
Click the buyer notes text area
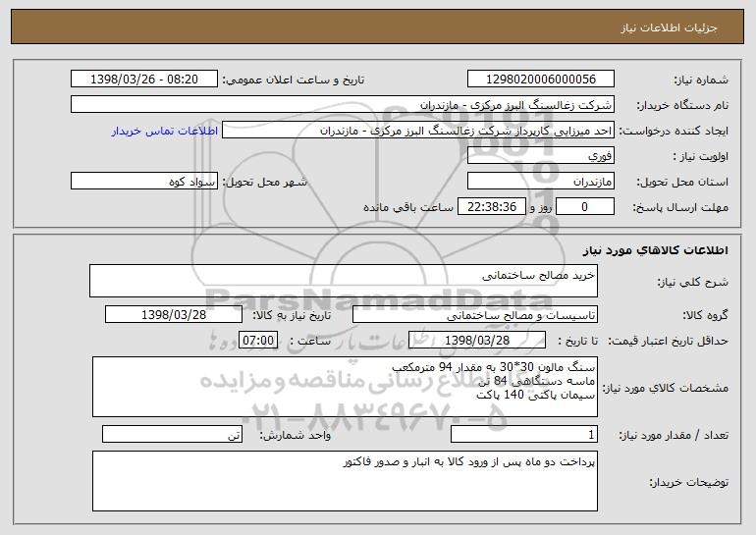[x=345, y=481]
